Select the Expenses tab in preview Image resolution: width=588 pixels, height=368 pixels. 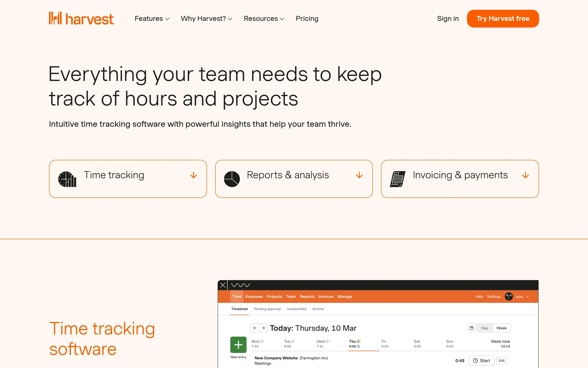[x=254, y=296]
